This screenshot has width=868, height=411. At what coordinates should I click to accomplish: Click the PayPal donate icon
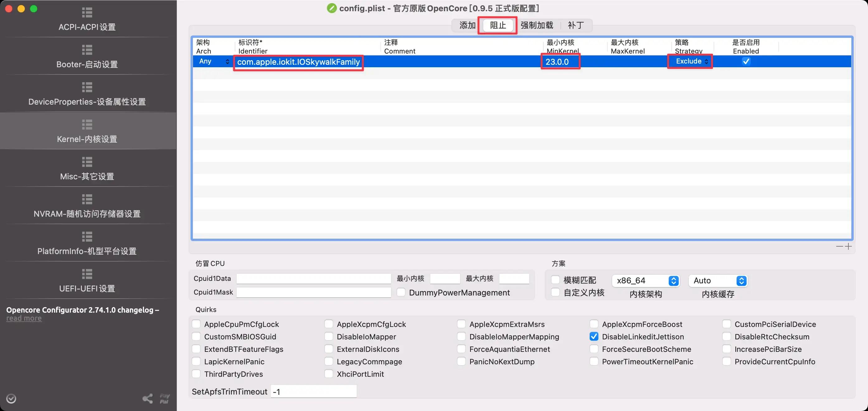coord(164,399)
